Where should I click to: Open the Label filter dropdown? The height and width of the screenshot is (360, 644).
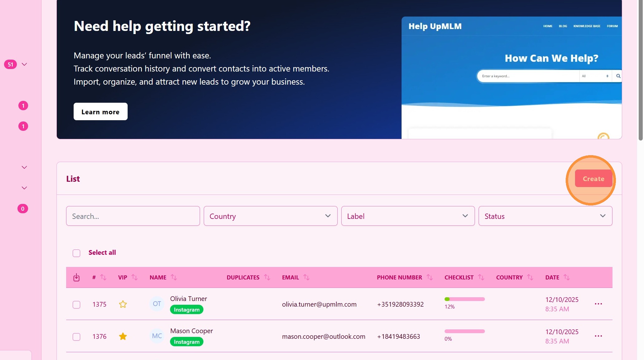408,216
